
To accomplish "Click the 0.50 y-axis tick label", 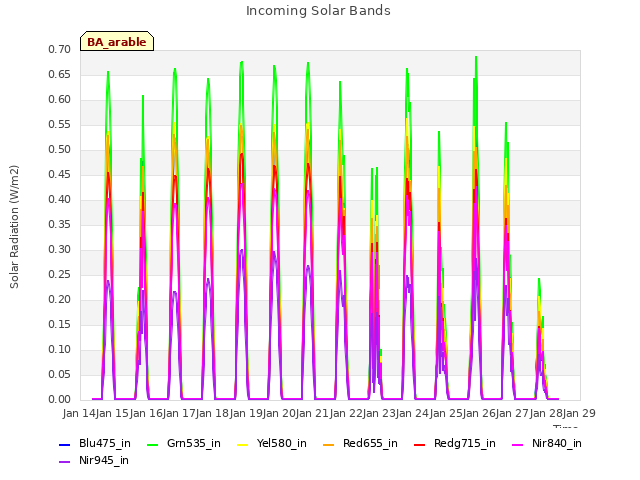I will click(x=60, y=150).
